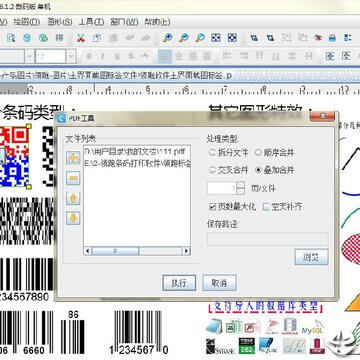Click the file list scroll right arrow
The height and width of the screenshot is (360, 360).
pyautogui.click(x=187, y=251)
